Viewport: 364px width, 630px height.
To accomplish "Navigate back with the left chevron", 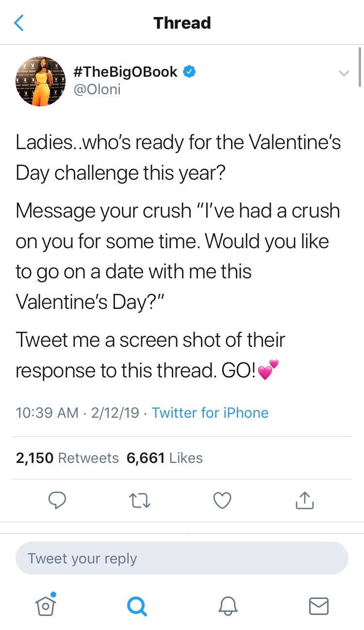I will pyautogui.click(x=18, y=22).
